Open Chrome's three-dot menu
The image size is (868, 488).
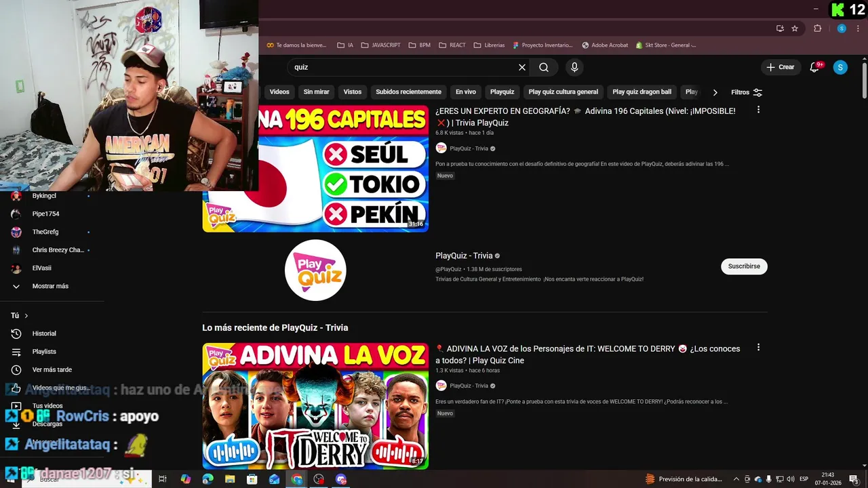(x=858, y=28)
